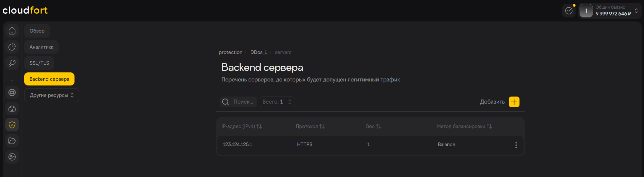This screenshot has width=644, height=177.
Task: Open the three-dot menu for 123.124.125.1
Action: (x=516, y=145)
